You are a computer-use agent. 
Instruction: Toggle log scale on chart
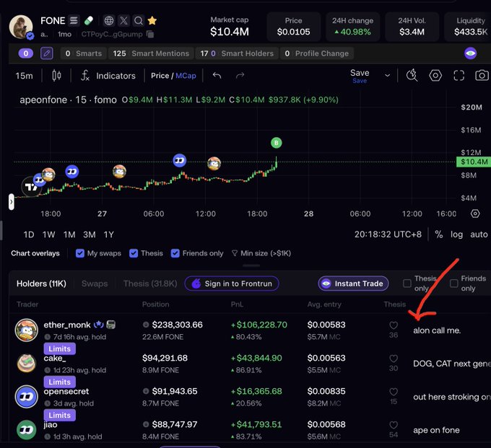coord(456,234)
